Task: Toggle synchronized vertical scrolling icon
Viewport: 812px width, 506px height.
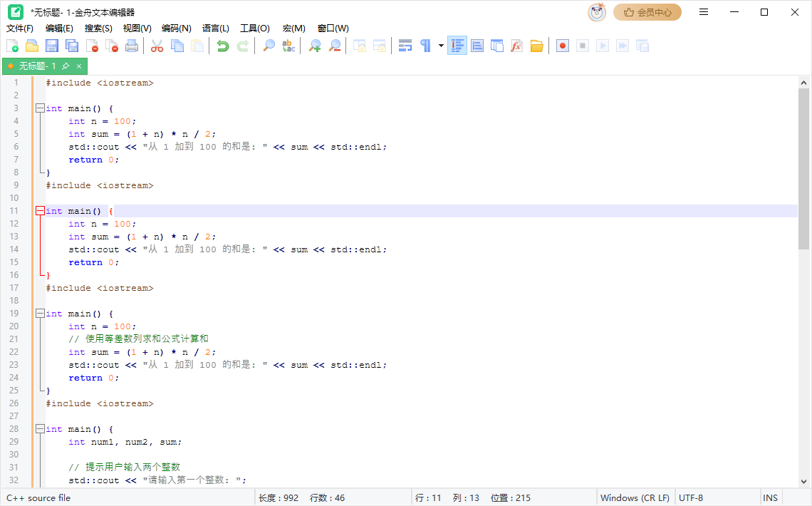Action: click(x=360, y=46)
